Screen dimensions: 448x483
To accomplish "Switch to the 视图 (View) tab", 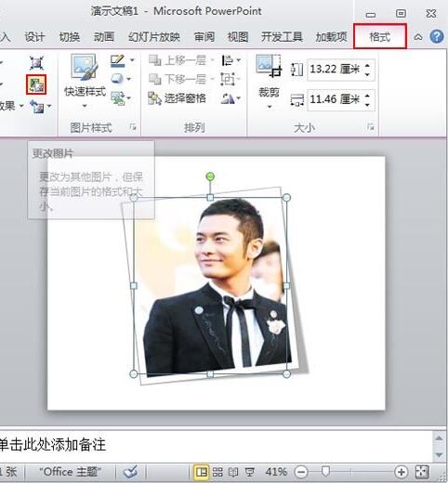I will tap(238, 37).
